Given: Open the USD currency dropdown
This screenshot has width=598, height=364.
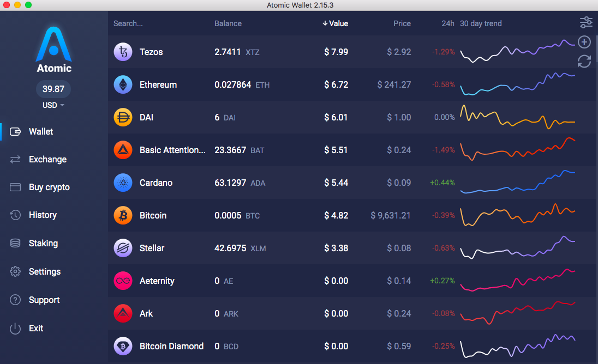Looking at the screenshot, I should (53, 105).
